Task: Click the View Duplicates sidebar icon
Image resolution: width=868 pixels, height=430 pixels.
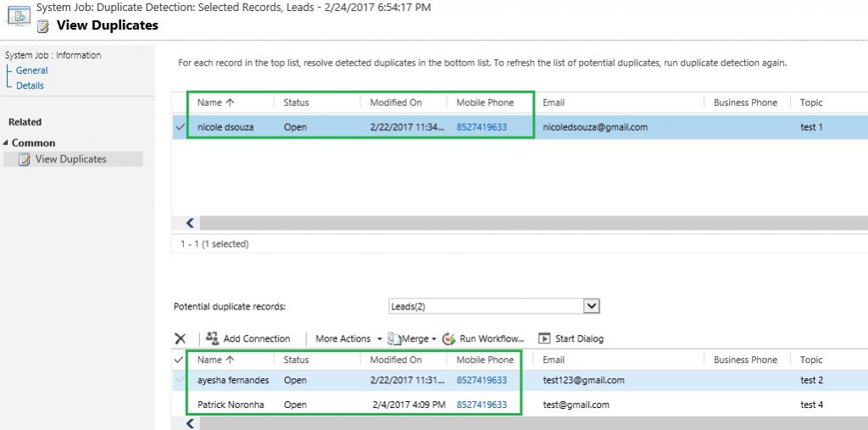Action: (25, 159)
